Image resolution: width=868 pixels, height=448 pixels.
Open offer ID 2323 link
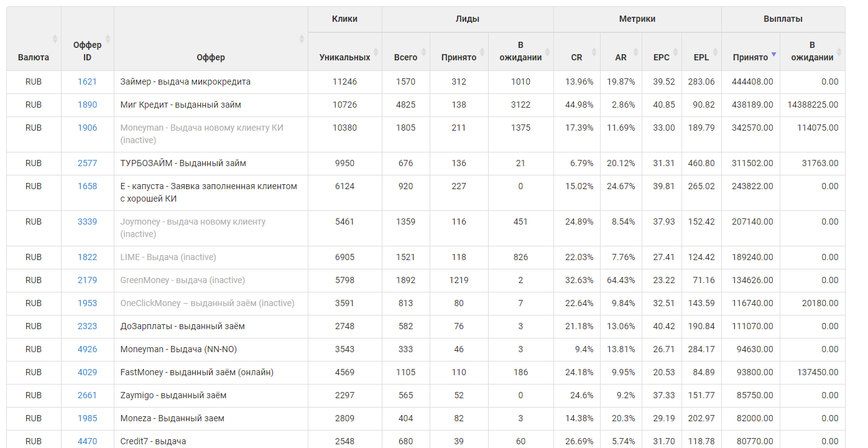point(87,326)
